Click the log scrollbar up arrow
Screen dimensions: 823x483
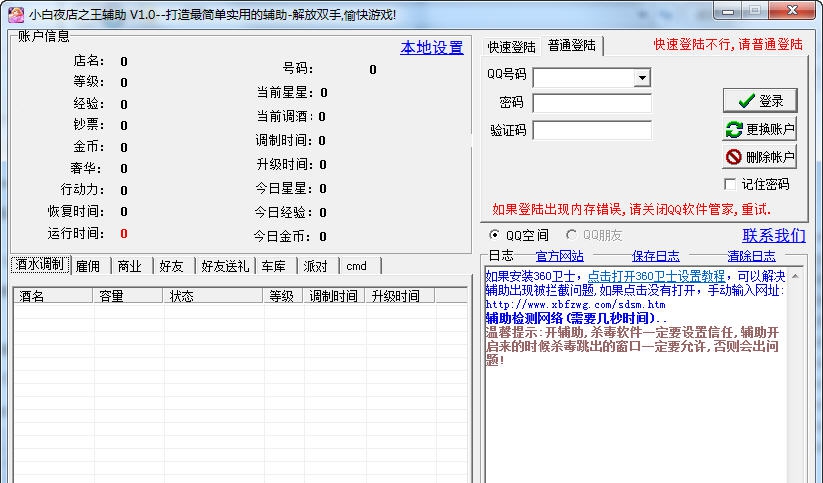(x=795, y=276)
